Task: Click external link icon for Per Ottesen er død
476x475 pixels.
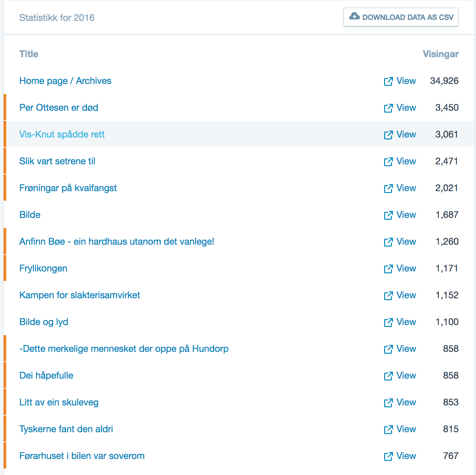Action: pos(388,108)
